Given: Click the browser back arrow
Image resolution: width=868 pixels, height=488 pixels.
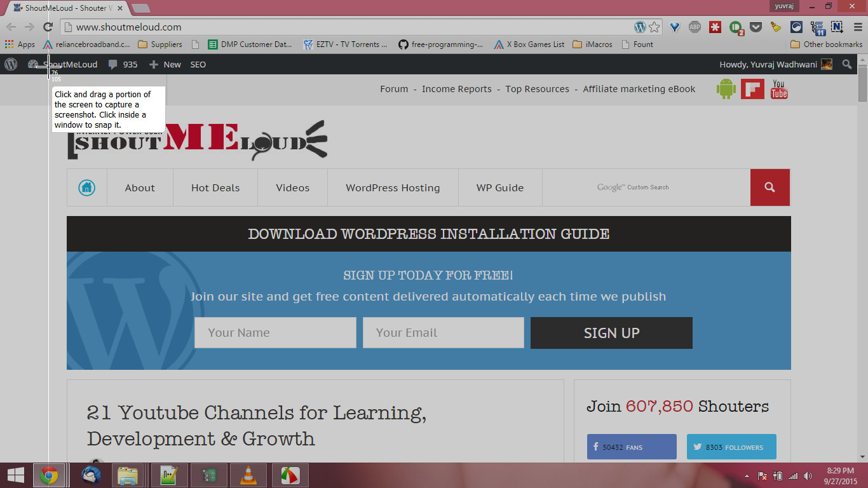Looking at the screenshot, I should [x=11, y=27].
